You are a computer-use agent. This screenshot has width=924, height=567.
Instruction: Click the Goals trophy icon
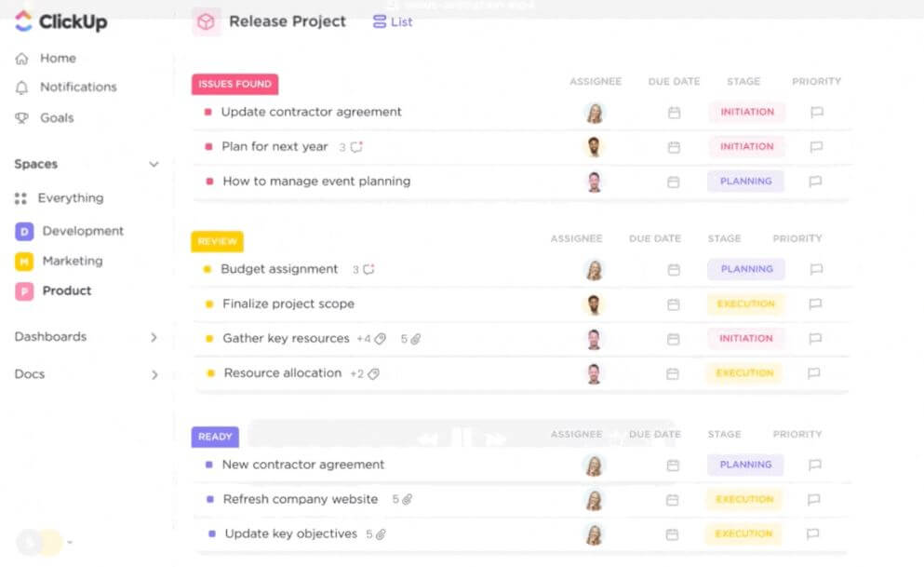[21, 118]
